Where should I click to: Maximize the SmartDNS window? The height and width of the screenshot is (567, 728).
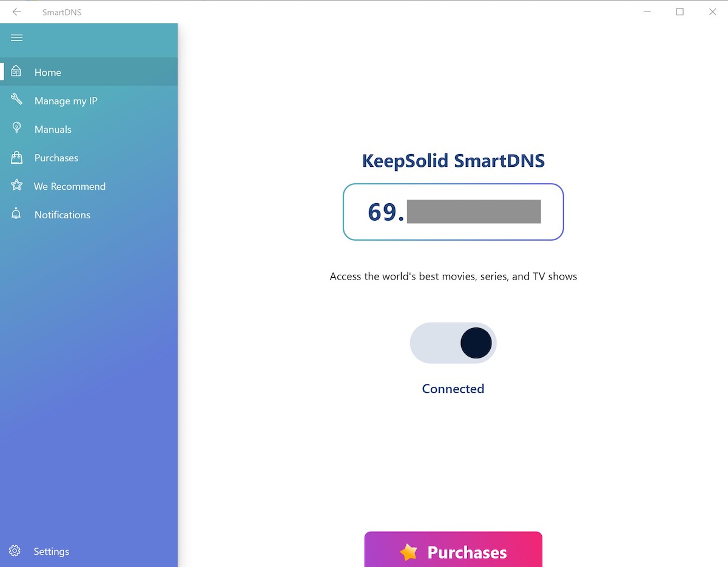pyautogui.click(x=680, y=12)
